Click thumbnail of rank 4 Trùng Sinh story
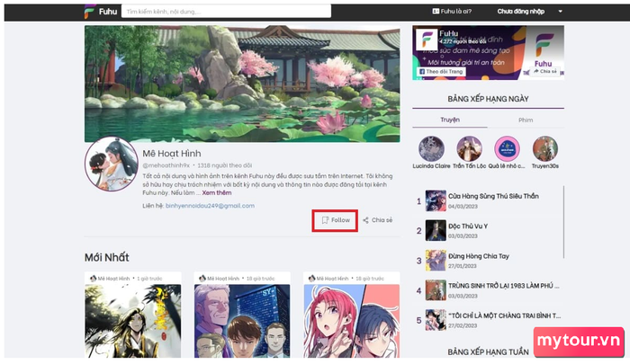The height and width of the screenshot is (364, 630). pos(436,290)
